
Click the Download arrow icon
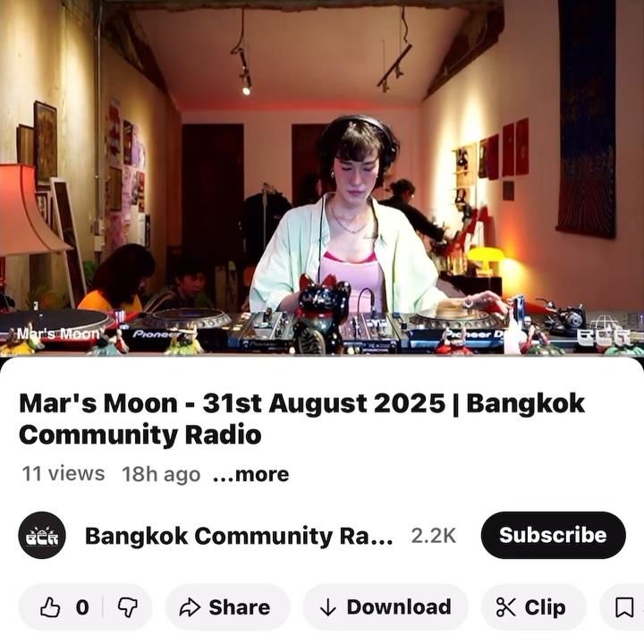(x=327, y=607)
